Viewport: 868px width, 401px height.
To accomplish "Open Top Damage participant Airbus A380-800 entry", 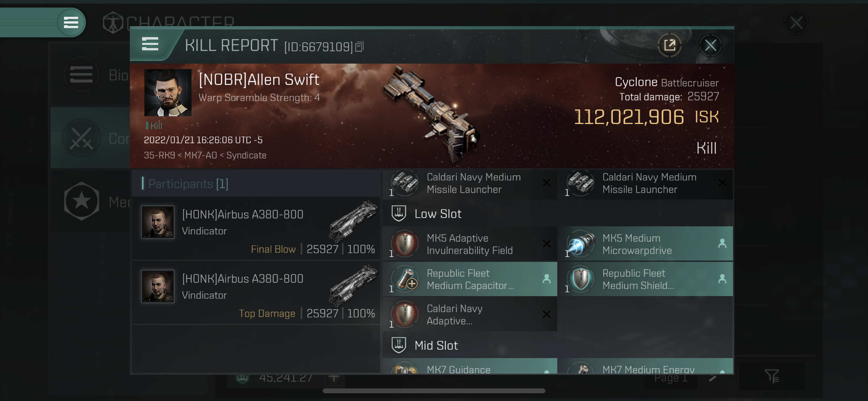I will 256,293.
